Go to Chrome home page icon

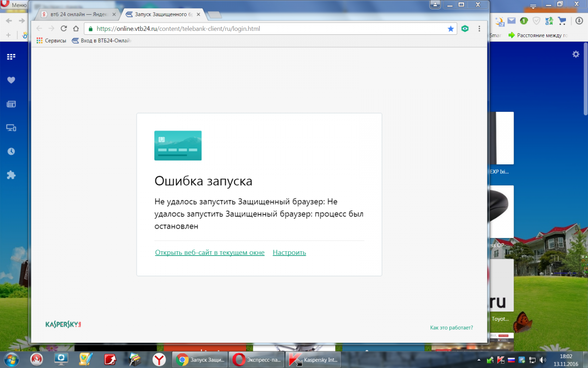coord(76,28)
